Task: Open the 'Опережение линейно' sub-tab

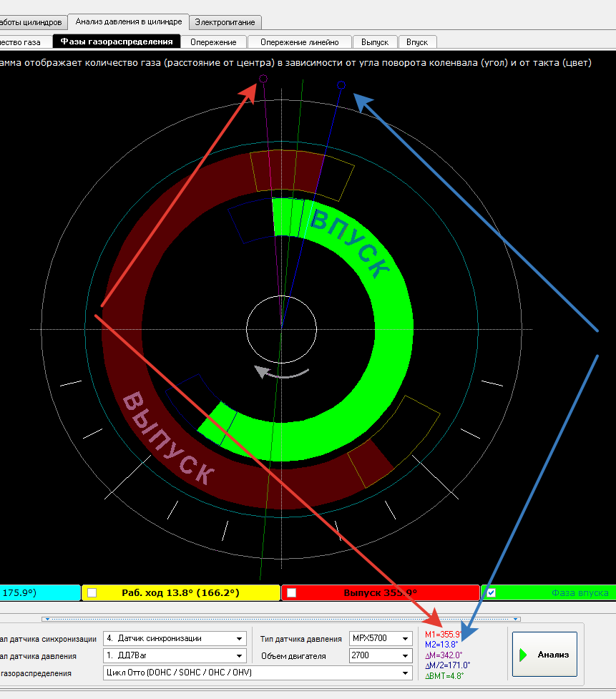Action: [300, 42]
